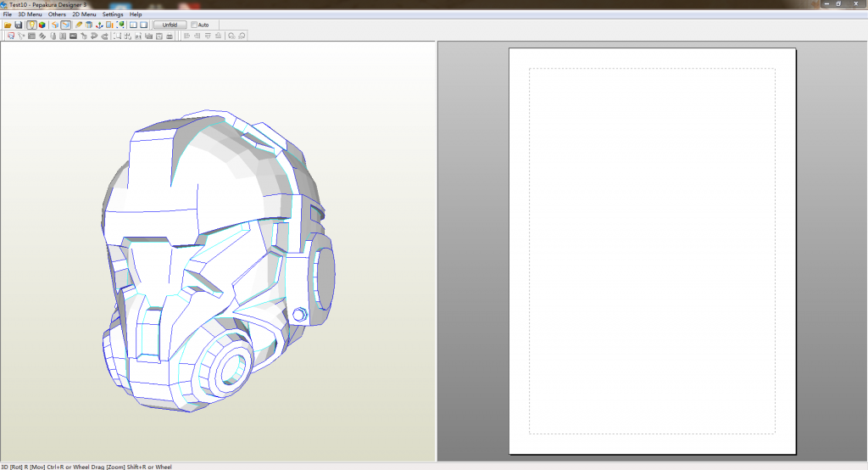Click the Pepakura Designer title bar icon
Image resolution: width=868 pixels, height=470 pixels.
(x=4, y=4)
